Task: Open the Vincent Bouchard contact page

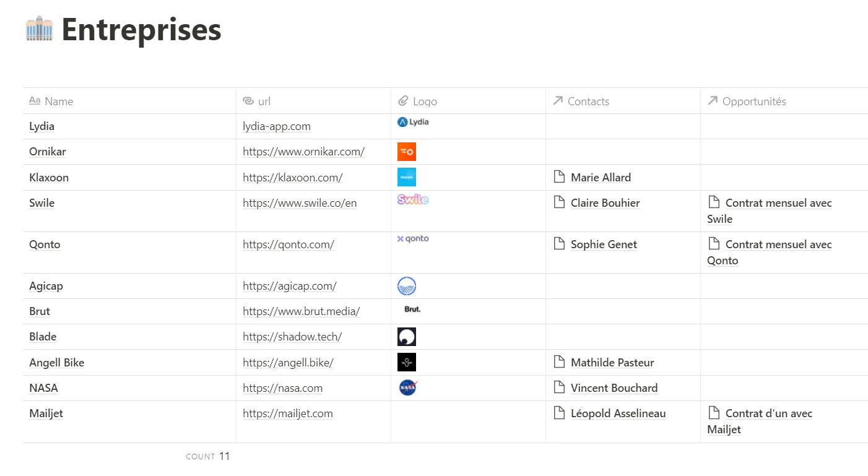Action: click(614, 387)
